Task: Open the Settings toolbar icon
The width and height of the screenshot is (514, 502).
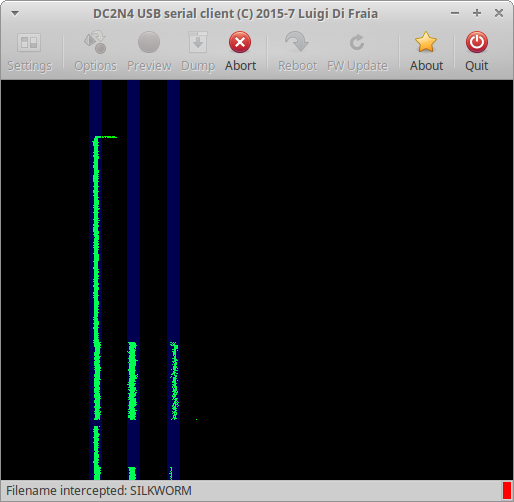Action: coord(29,42)
